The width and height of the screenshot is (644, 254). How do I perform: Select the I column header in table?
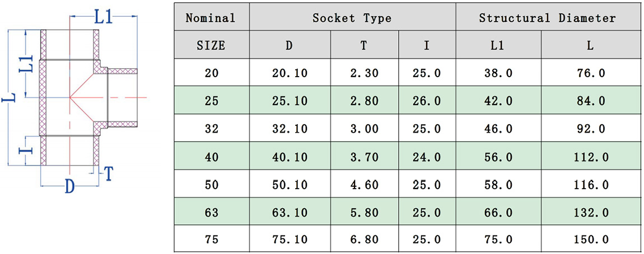point(427,45)
